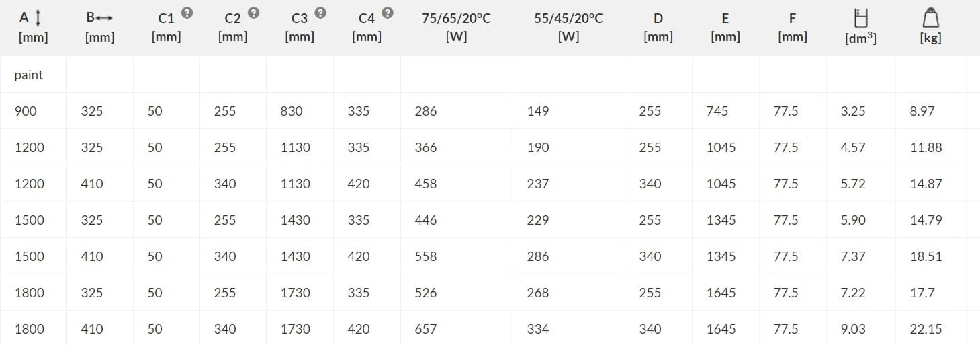Select the 55/45/20°C column header

568,27
